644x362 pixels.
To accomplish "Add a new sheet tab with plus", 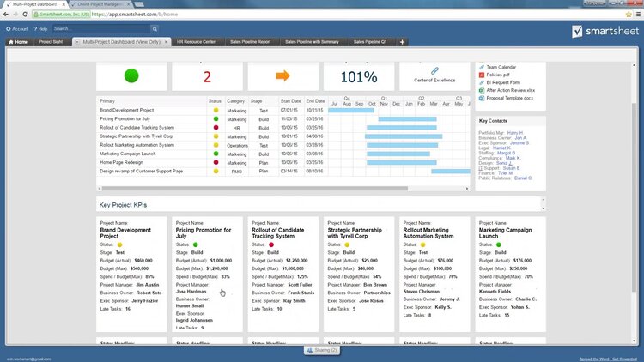I will (402, 42).
